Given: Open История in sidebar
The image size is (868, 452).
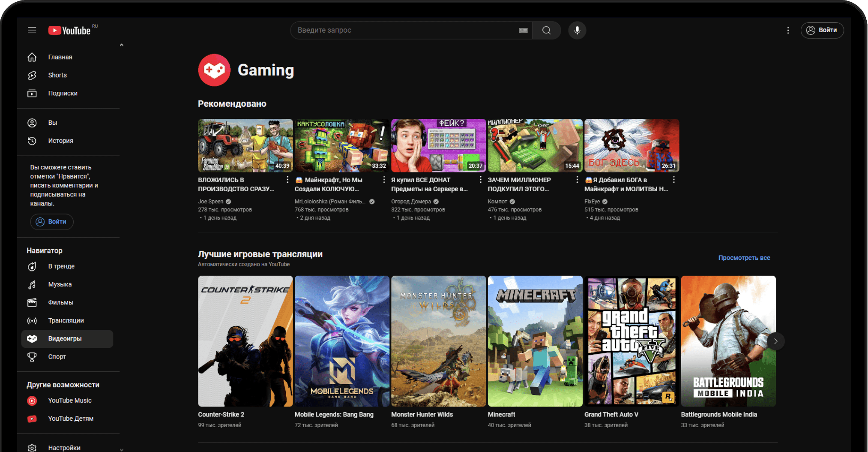Looking at the screenshot, I should click(x=67, y=141).
